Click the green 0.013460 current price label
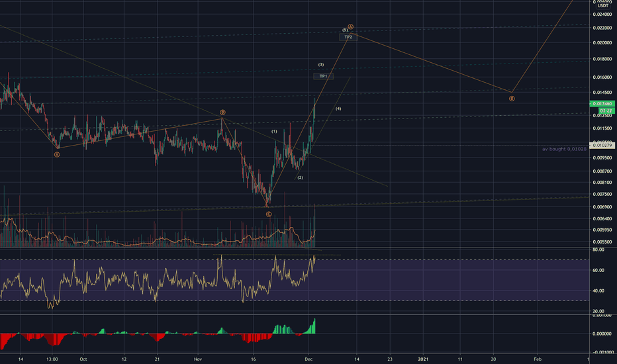The image size is (617, 364). tap(602, 104)
